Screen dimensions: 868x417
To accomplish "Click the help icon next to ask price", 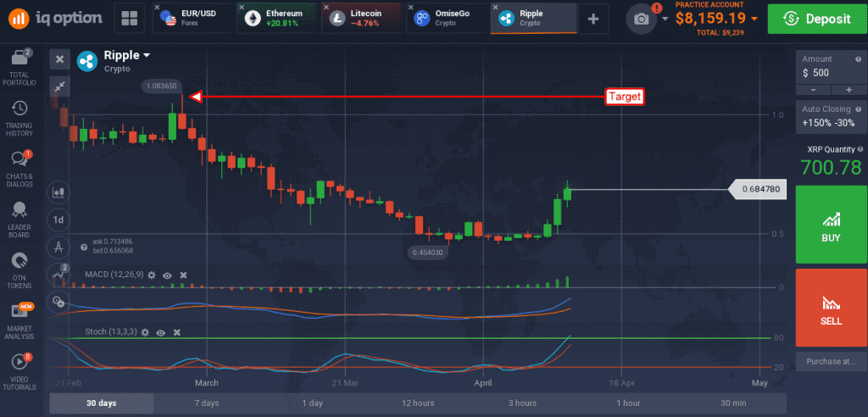I will click(85, 247).
